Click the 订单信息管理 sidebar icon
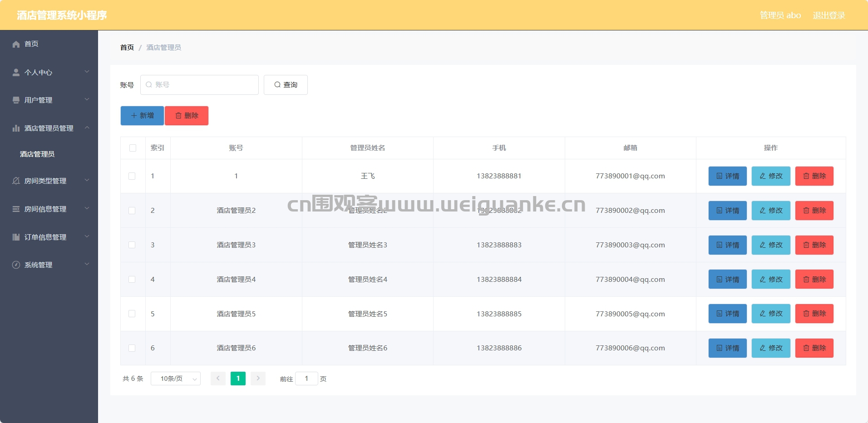Viewport: 868px width, 423px height. click(16, 237)
